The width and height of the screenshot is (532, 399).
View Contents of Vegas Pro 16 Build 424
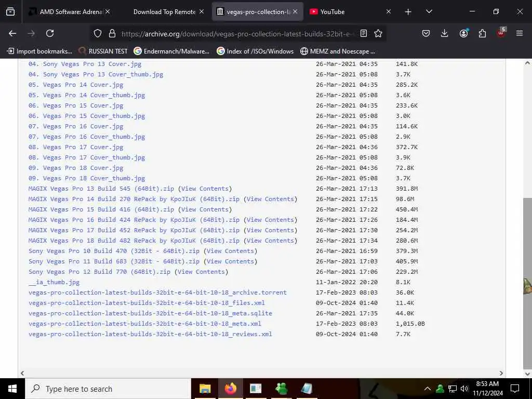pyautogui.click(x=270, y=220)
